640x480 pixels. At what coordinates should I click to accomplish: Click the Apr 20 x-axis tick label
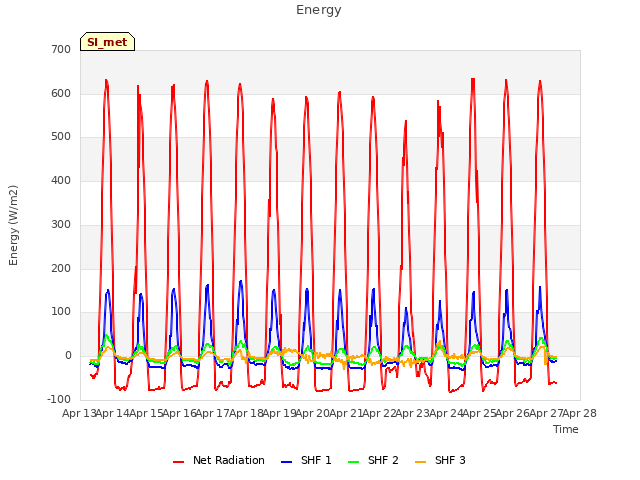point(313,413)
